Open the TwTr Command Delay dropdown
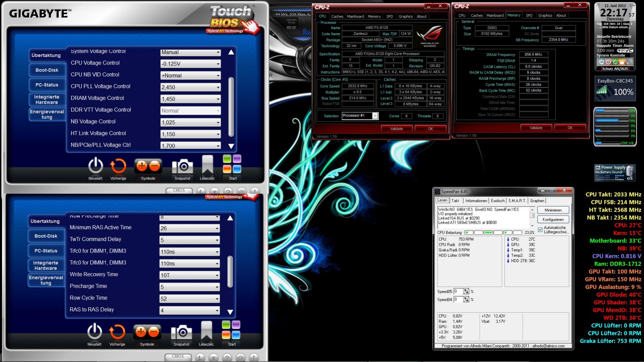Image resolution: width=644 pixels, height=362 pixels. point(190,240)
